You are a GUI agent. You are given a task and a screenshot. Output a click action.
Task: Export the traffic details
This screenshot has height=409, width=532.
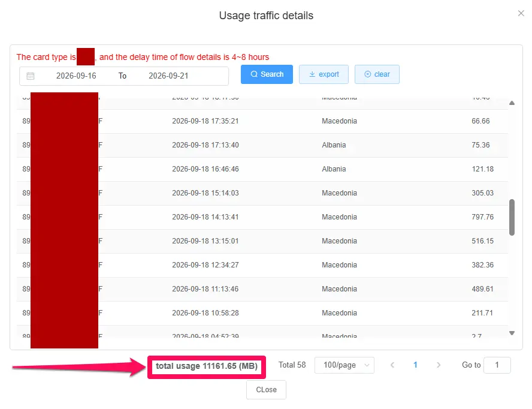pyautogui.click(x=324, y=74)
